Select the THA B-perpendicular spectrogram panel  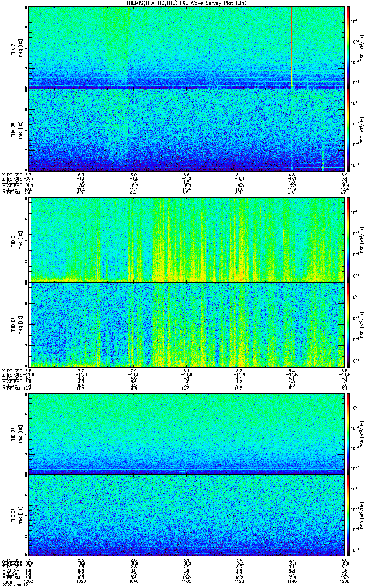pos(186,47)
